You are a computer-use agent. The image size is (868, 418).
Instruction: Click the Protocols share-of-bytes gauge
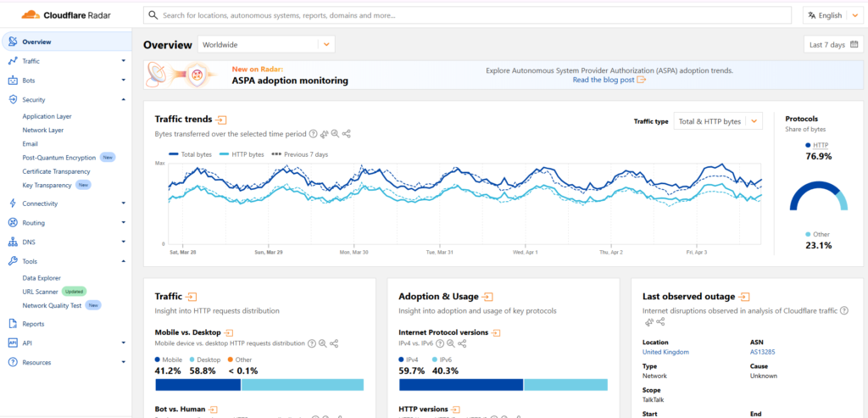818,196
